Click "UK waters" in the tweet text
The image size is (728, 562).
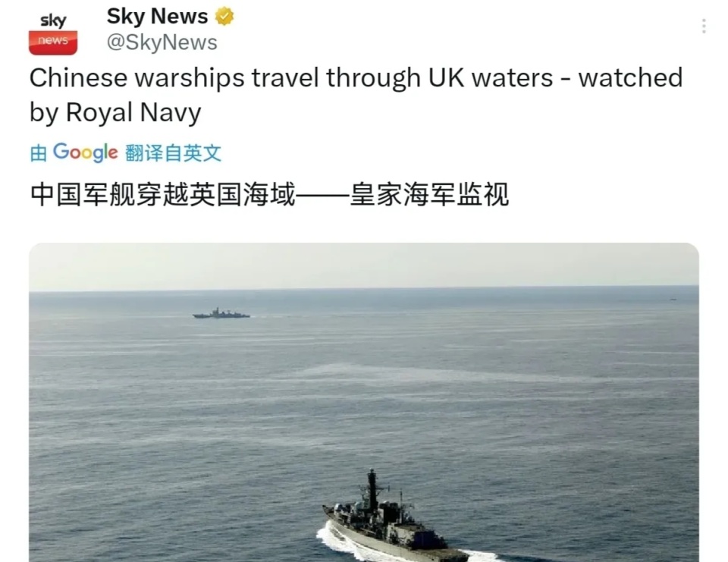point(491,77)
